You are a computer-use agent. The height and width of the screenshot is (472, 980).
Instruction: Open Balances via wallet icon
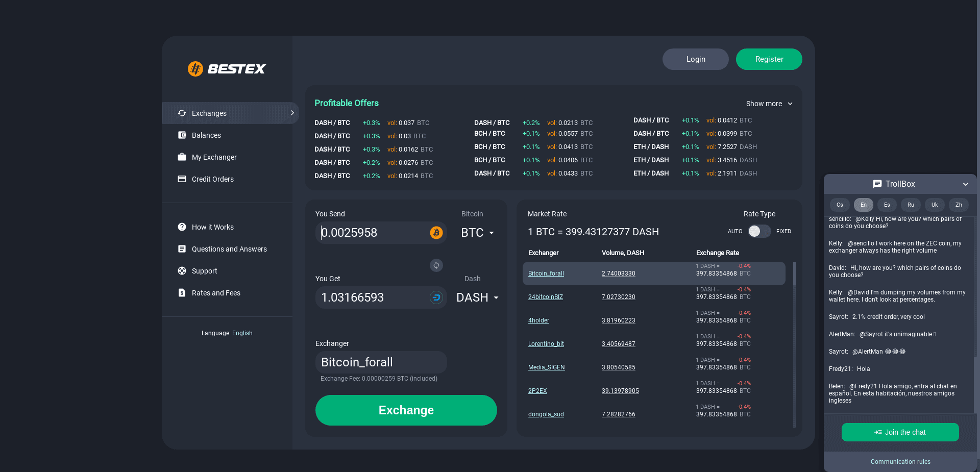182,135
